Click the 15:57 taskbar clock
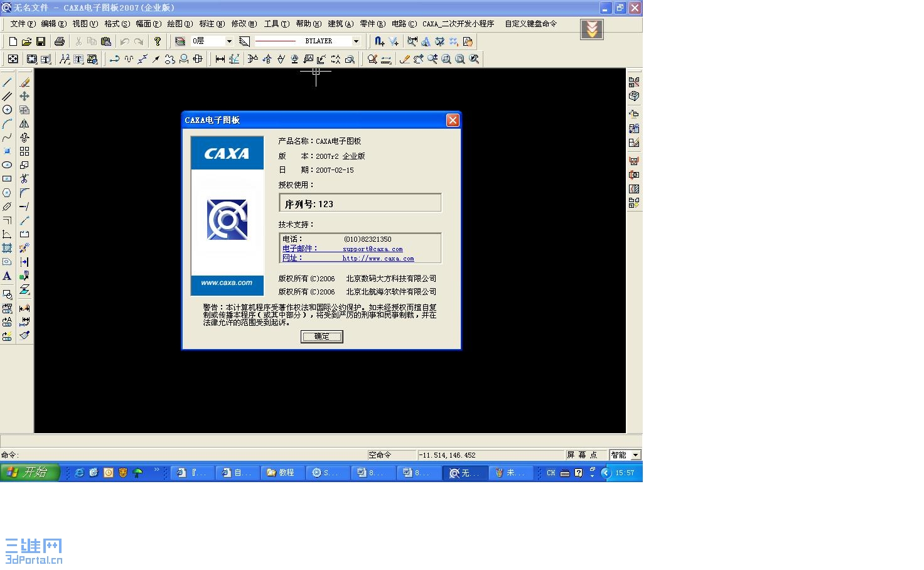 click(625, 473)
